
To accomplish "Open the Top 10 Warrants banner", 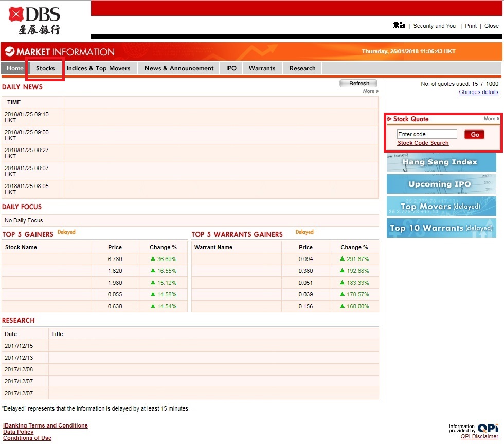I will [441, 228].
